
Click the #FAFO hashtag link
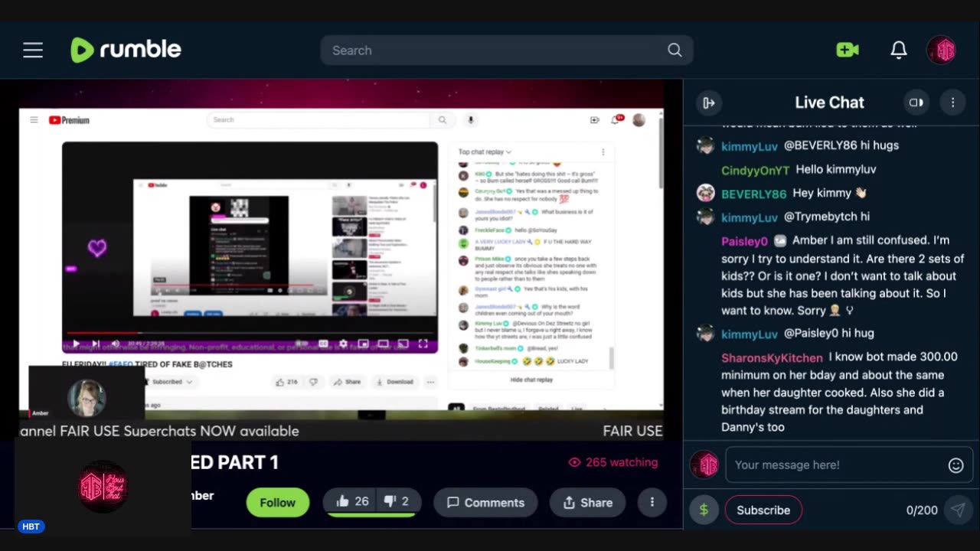120,364
